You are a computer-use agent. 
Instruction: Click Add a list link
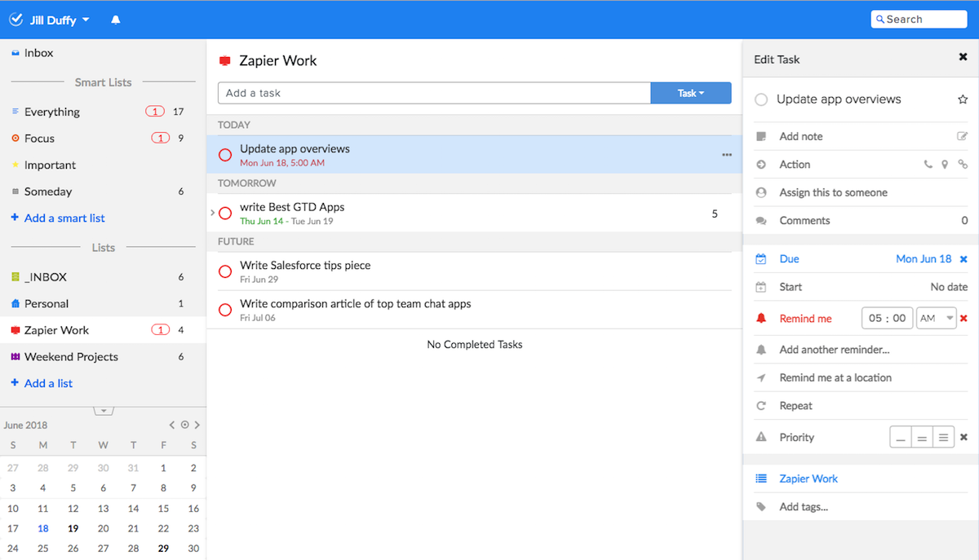[48, 383]
